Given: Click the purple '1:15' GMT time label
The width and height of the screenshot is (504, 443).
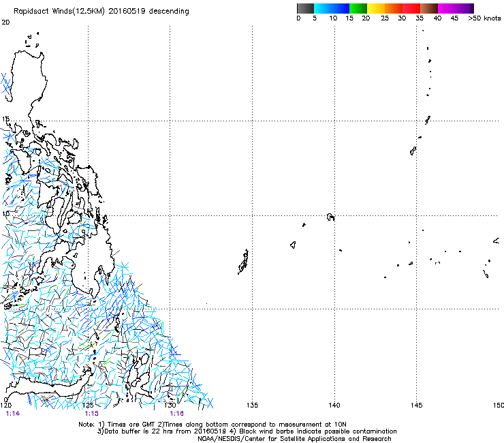Looking at the screenshot, I should [x=92, y=414].
